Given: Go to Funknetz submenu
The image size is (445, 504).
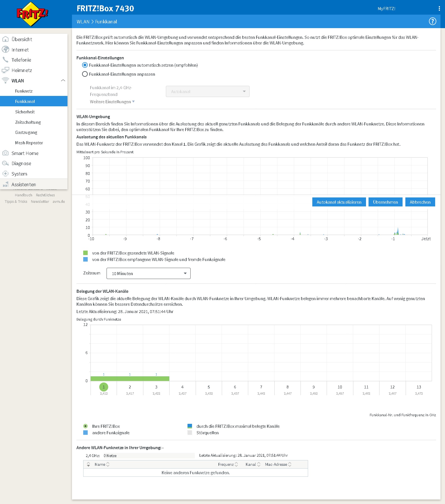Looking at the screenshot, I should tap(24, 91).
